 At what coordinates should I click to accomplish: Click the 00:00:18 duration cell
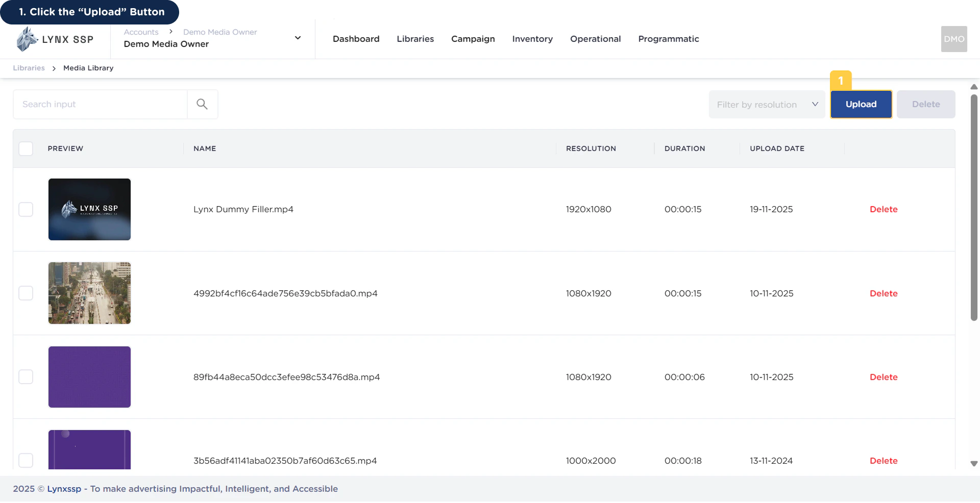[682, 461]
